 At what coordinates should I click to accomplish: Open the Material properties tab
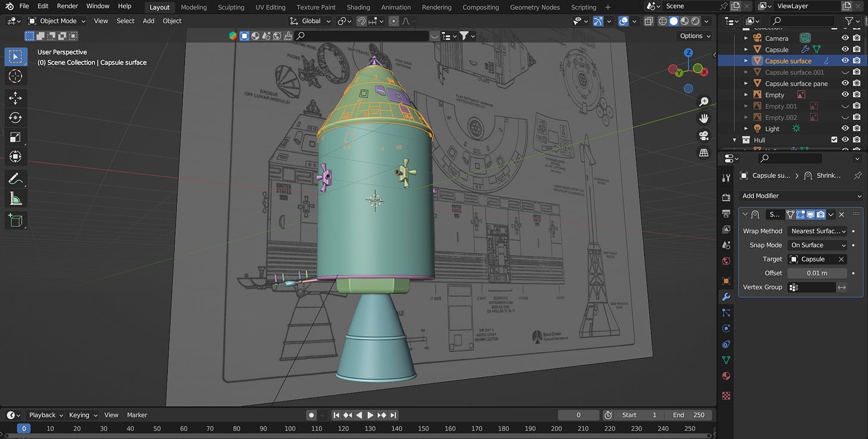726,376
